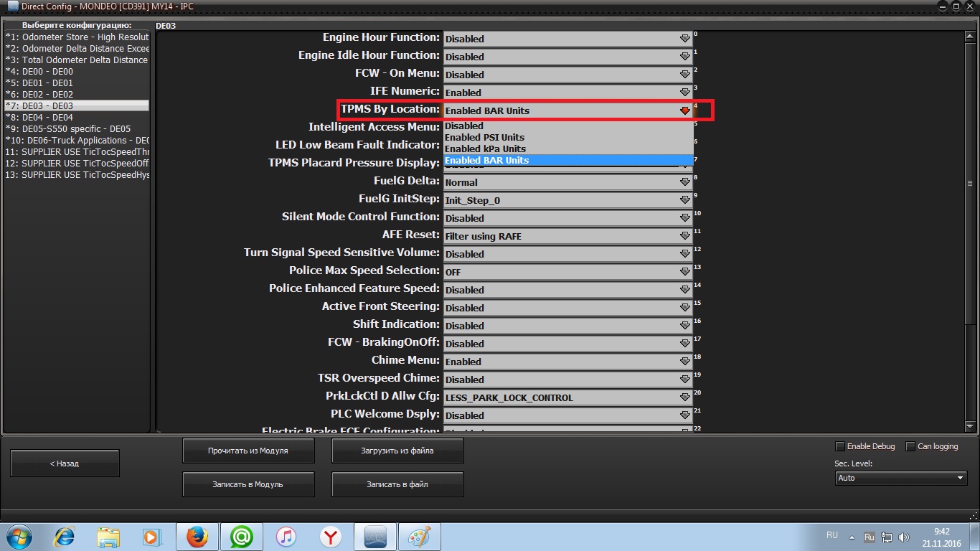Image resolution: width=980 pixels, height=551 pixels.
Task: Choose Enabled PSI Units option
Action: (484, 137)
